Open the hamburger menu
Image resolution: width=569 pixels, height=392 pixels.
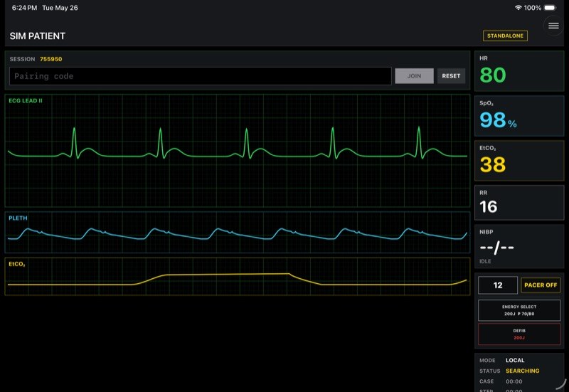pos(553,26)
